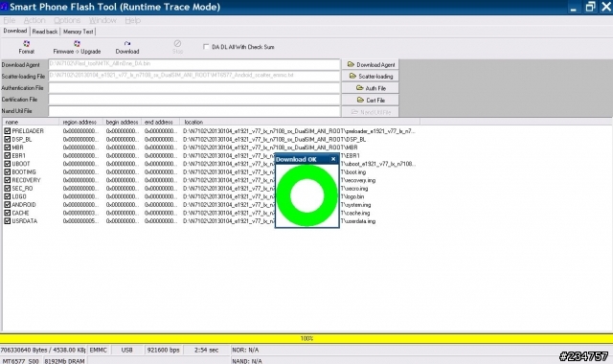Image resolution: width=613 pixels, height=364 pixels.
Task: Click the userdata.img location text
Action: (x=358, y=221)
